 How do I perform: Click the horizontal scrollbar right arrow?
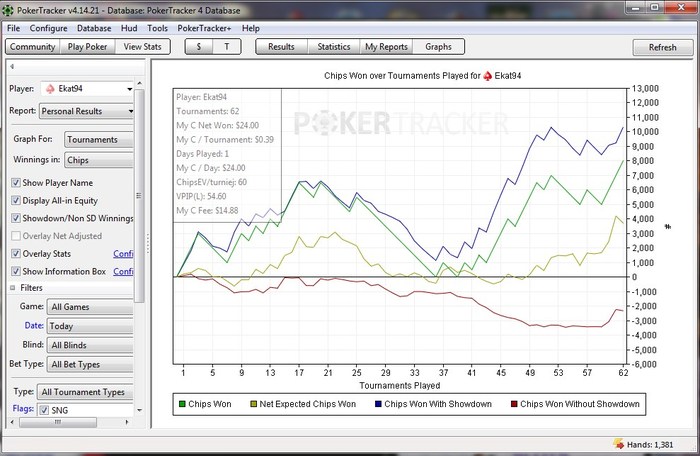[x=127, y=422]
